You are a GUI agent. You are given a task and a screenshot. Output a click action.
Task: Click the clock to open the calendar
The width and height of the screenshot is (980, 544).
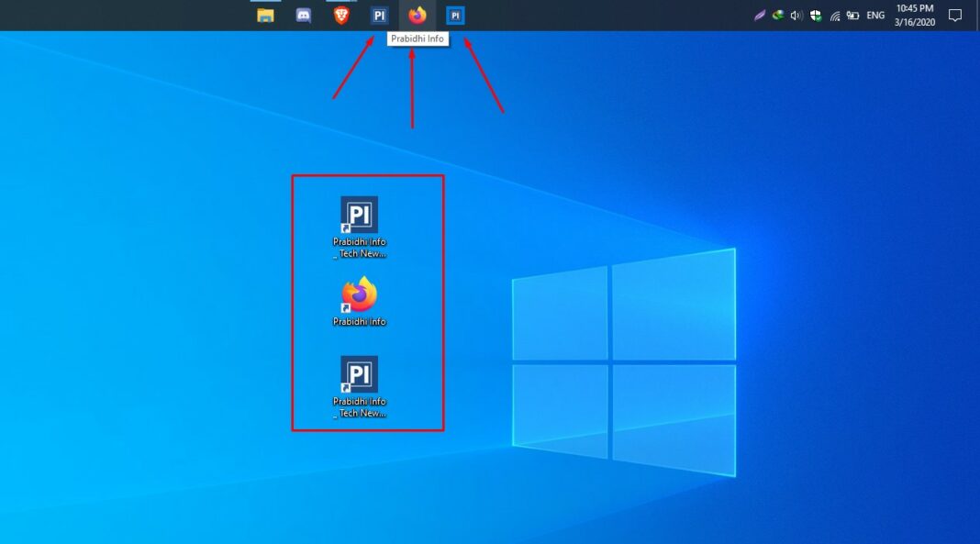point(913,15)
